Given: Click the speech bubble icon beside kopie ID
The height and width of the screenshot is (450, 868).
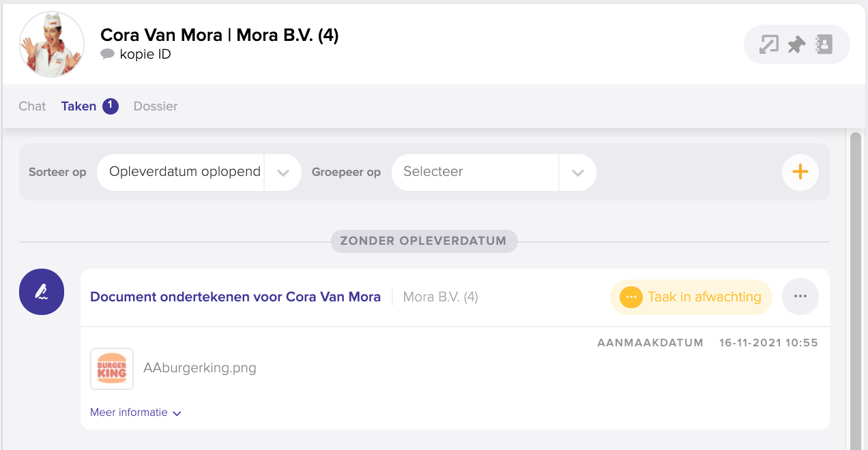Looking at the screenshot, I should tap(107, 54).
